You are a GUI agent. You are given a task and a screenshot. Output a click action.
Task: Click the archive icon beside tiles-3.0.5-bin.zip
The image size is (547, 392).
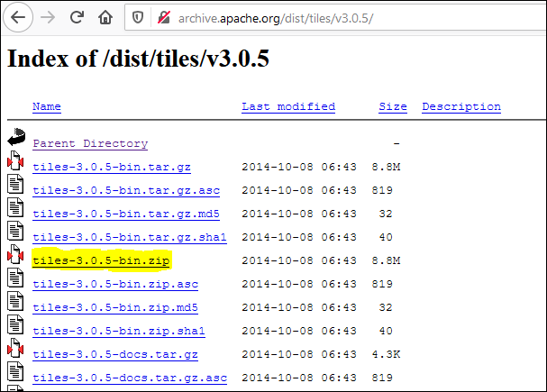point(15,254)
